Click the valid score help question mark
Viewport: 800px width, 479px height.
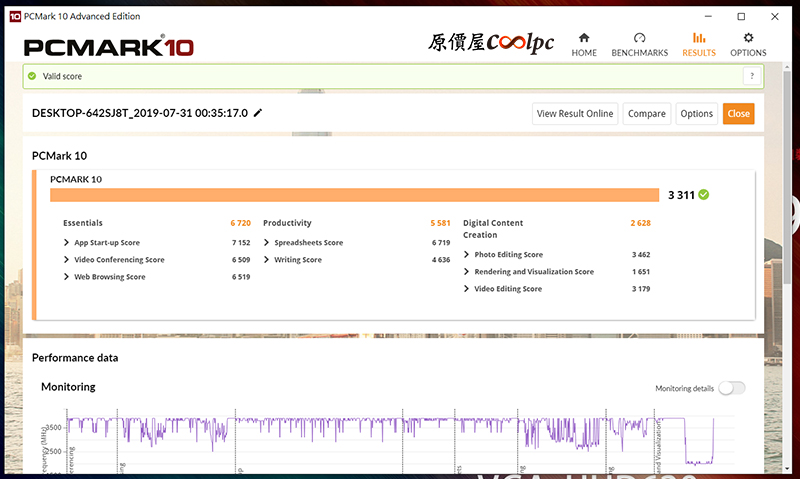(x=752, y=76)
